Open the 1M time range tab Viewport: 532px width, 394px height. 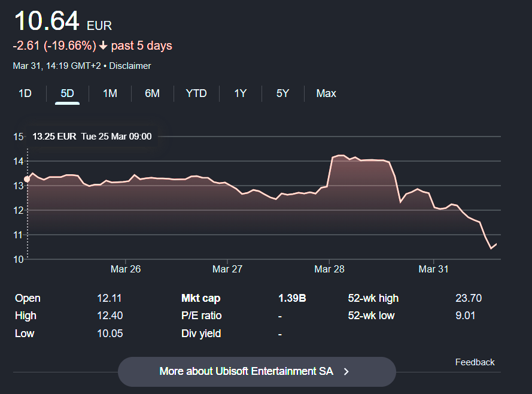(x=110, y=93)
